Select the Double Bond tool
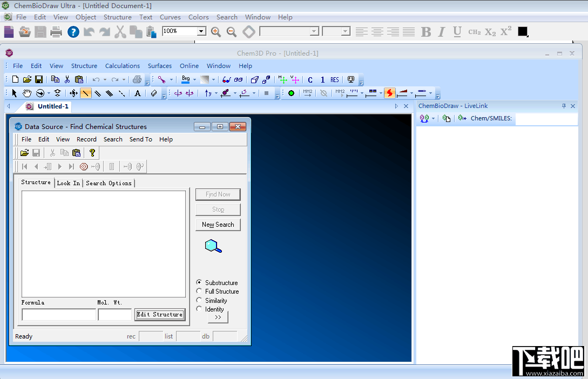 [98, 93]
